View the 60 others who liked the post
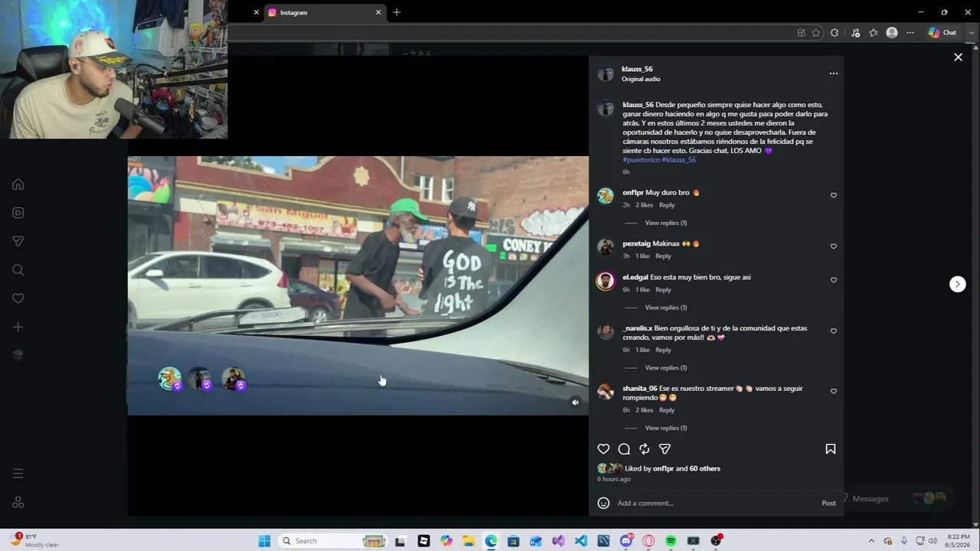This screenshot has height=551, width=980. point(704,468)
